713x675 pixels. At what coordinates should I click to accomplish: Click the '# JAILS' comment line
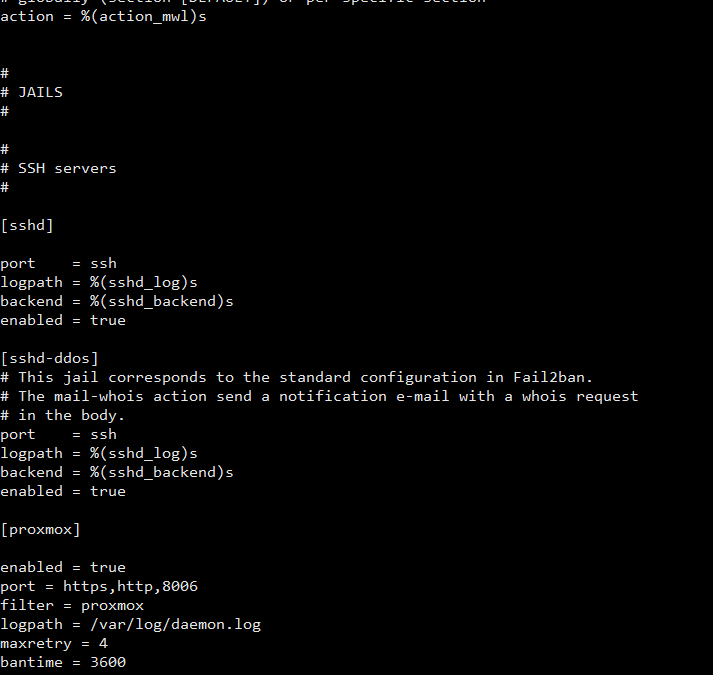click(31, 92)
